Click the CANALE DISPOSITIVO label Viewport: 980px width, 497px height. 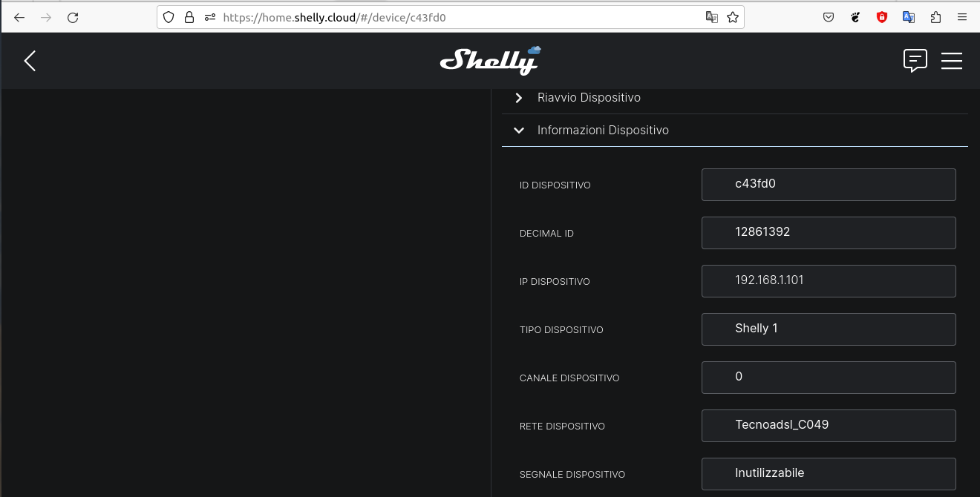tap(569, 378)
